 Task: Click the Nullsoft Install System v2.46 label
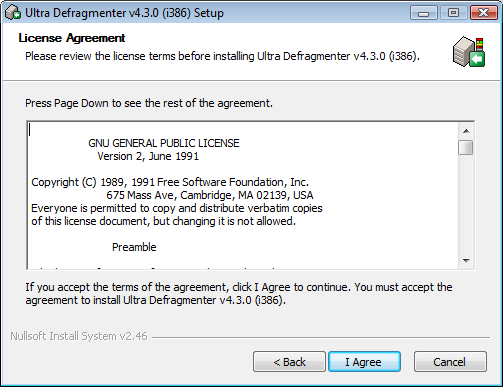79,336
